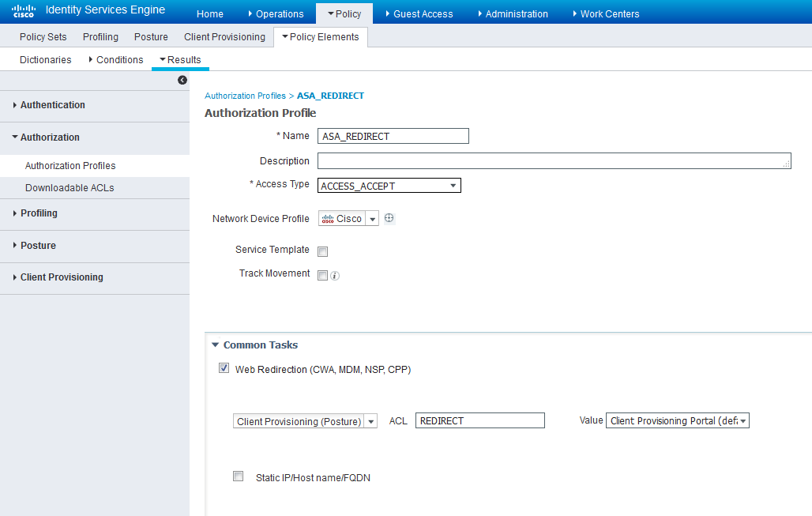Switch to the Profiling tab in the submenu bar
The height and width of the screenshot is (516, 812).
[x=100, y=37]
